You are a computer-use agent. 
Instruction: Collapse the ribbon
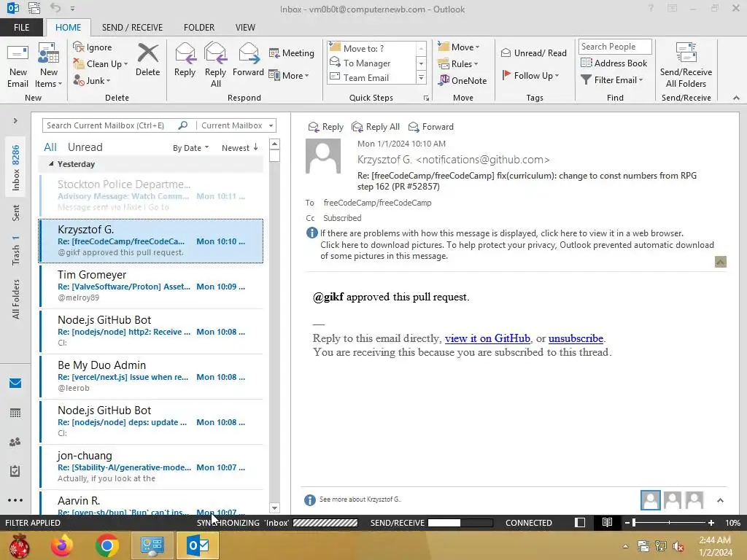(x=736, y=98)
